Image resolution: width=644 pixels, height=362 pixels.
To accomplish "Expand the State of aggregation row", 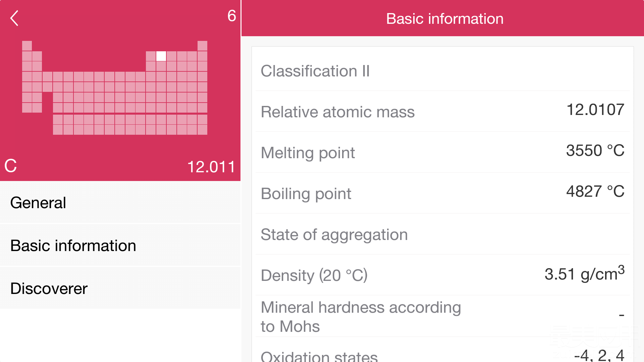I will tap(443, 234).
